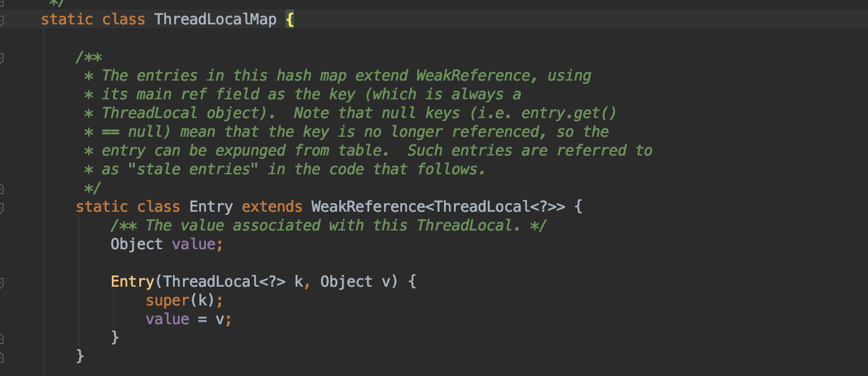This screenshot has width=868, height=376.
Task: Click the Entry constructor name
Action: pos(132,282)
